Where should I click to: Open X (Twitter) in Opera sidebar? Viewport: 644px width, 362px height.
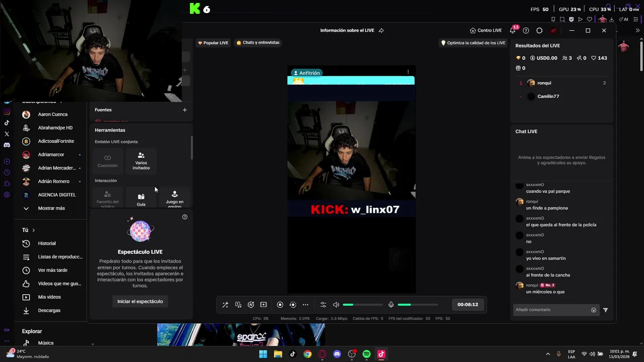[x=7, y=134]
